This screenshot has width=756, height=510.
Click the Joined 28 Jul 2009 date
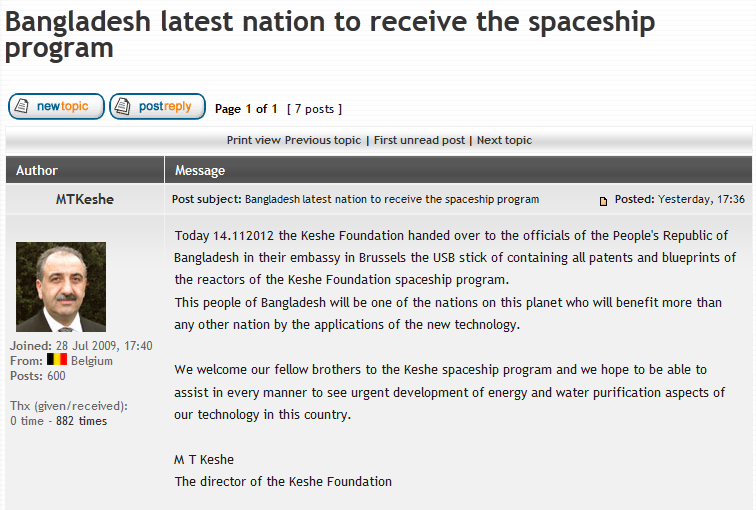point(81,346)
